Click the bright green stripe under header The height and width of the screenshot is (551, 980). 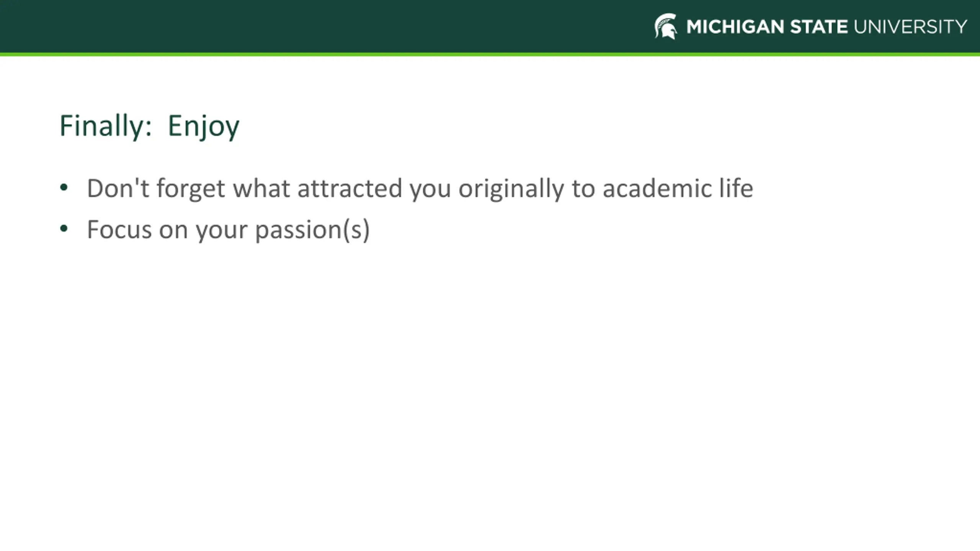[x=490, y=54]
